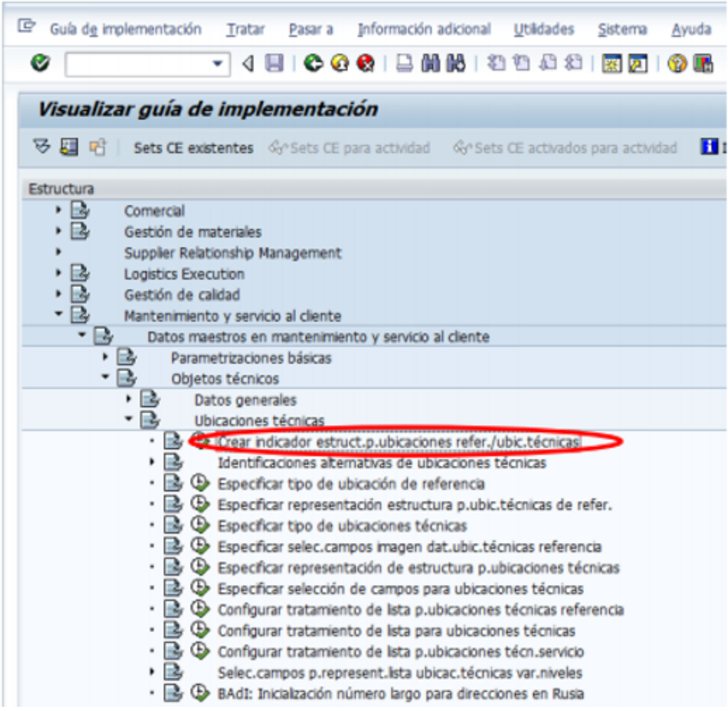Click the red Cancel icon
This screenshot has width=728, height=711.
click(x=365, y=63)
